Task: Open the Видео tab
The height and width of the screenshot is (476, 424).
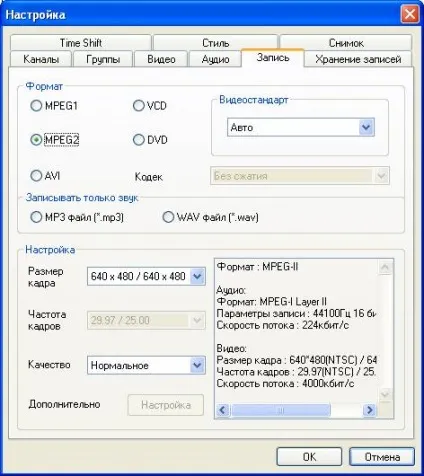Action: click(x=161, y=59)
